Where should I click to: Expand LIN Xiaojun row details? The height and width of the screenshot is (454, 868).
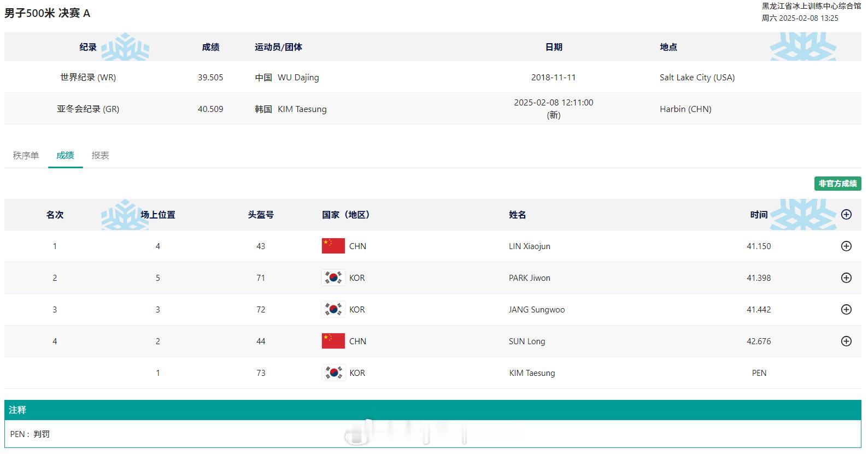tap(846, 246)
